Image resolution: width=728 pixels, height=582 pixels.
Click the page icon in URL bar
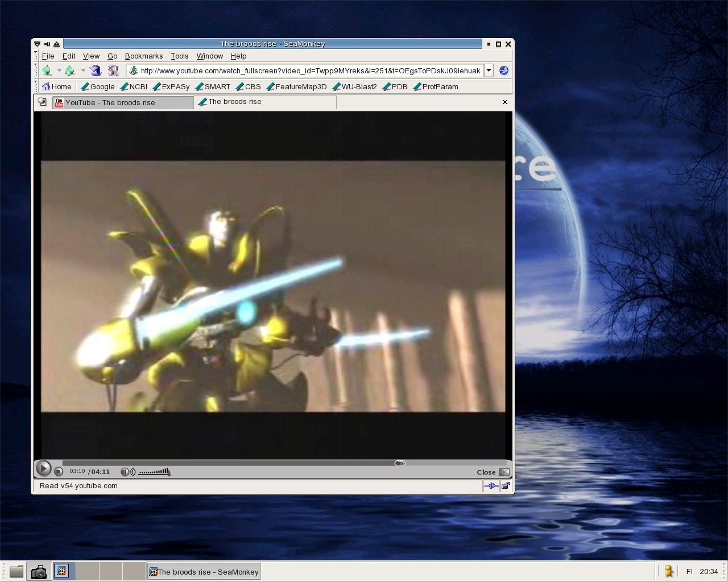point(133,70)
